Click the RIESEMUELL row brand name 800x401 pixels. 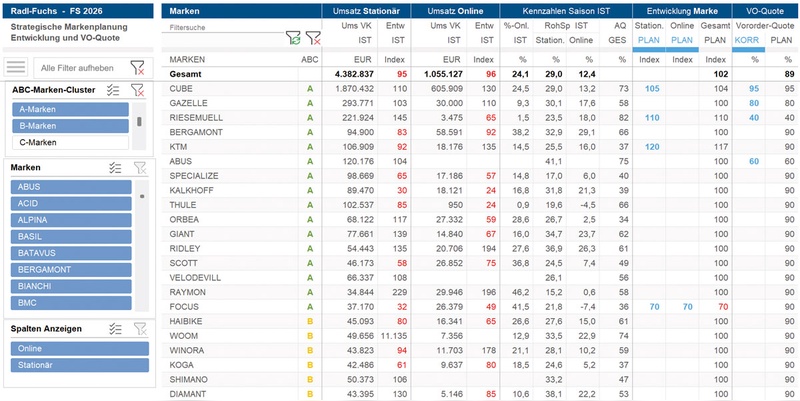coord(196,118)
